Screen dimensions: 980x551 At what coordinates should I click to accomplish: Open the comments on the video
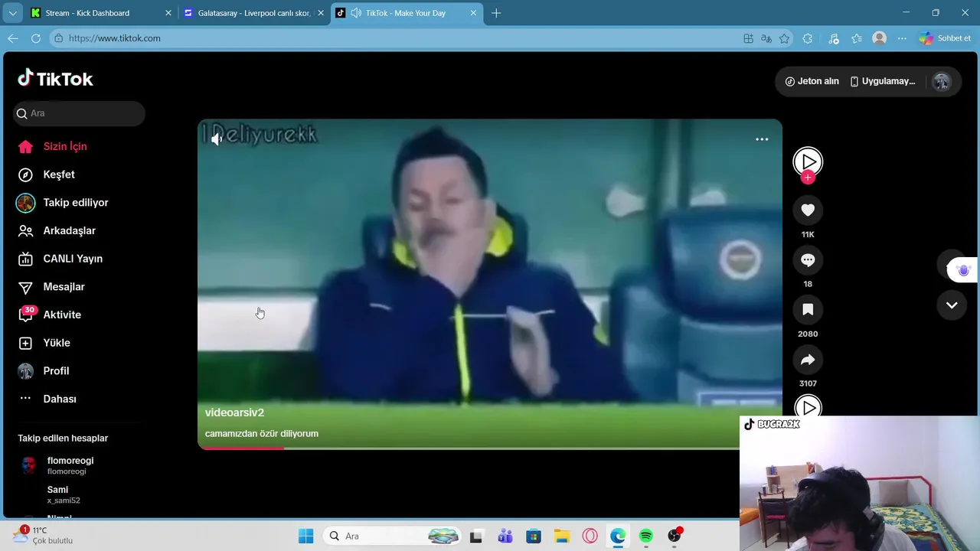[x=808, y=260]
